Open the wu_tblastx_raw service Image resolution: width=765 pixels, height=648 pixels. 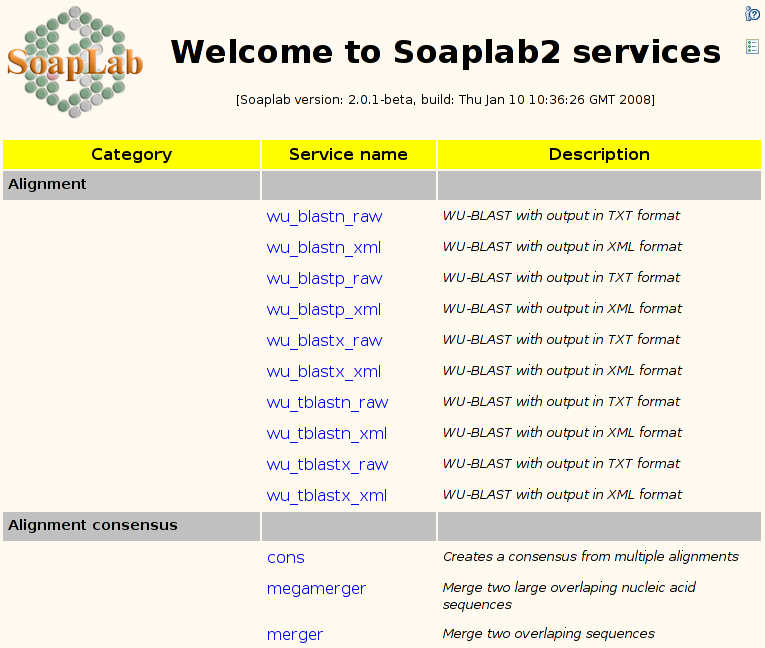[x=327, y=464]
